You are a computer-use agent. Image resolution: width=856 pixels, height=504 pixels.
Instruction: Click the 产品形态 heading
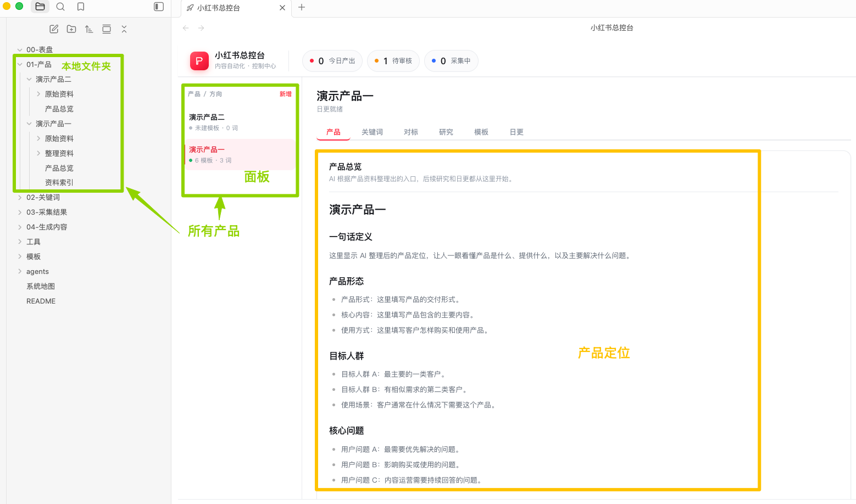346,281
